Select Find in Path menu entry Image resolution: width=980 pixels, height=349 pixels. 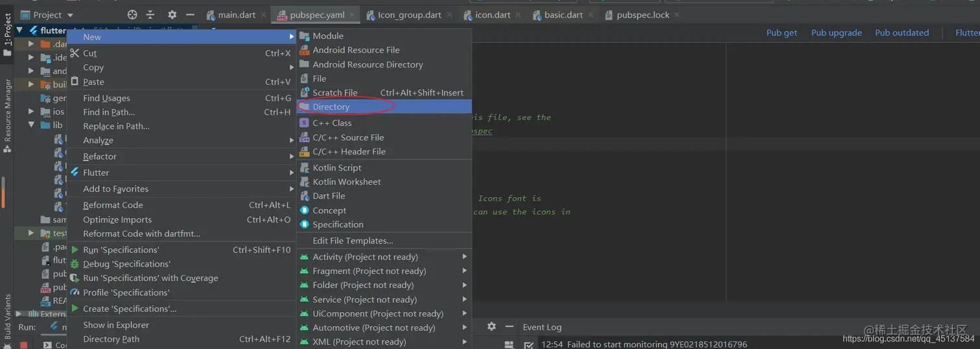click(181, 112)
